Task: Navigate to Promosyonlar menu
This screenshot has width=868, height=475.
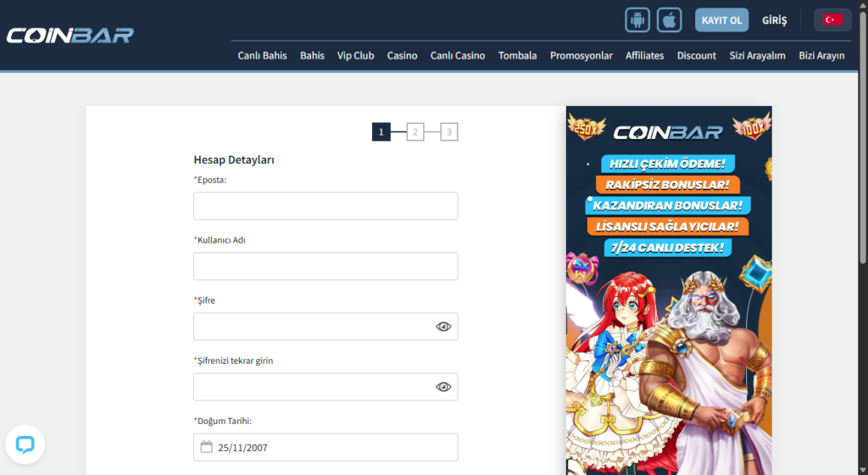Action: [581, 55]
